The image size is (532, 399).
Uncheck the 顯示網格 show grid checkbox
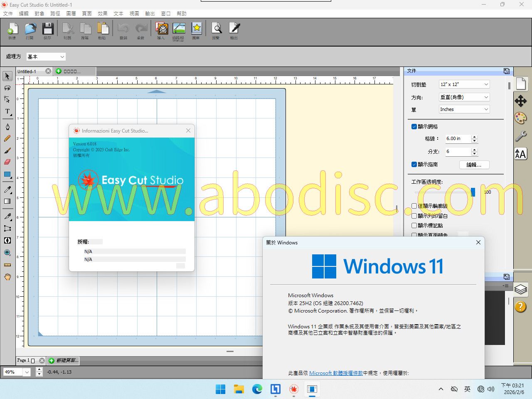tap(414, 127)
